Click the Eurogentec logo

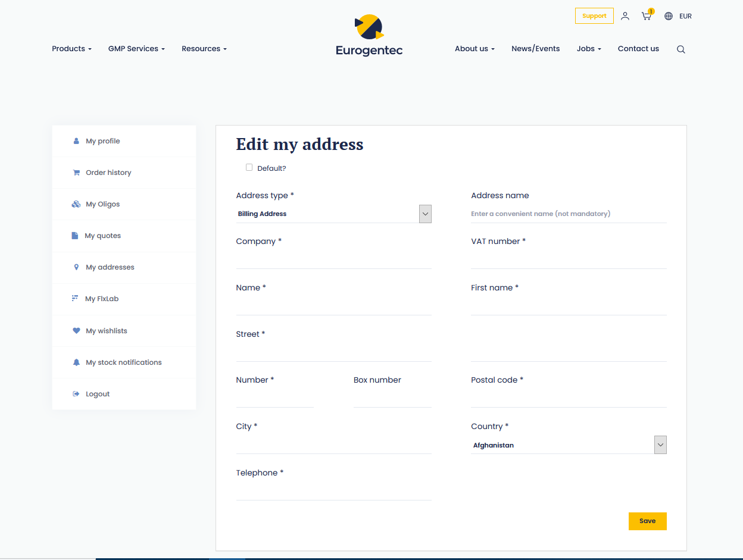tap(369, 36)
